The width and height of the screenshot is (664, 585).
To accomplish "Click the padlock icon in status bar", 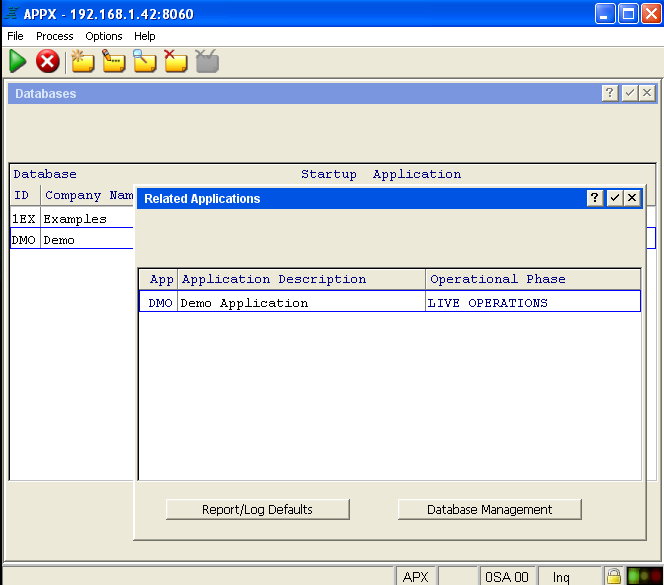I will tap(613, 576).
